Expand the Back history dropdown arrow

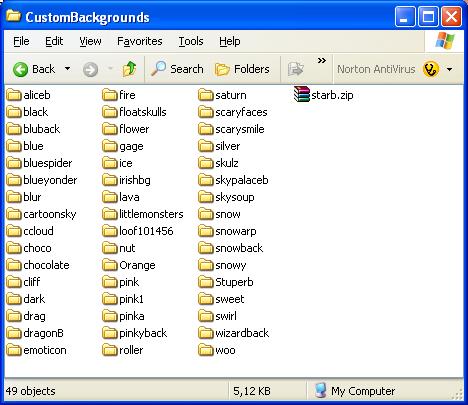tap(67, 69)
